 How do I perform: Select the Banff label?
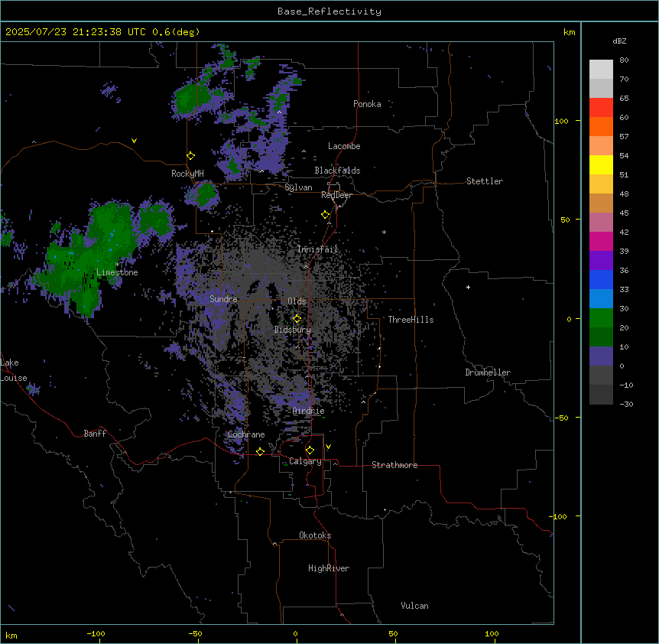point(95,434)
